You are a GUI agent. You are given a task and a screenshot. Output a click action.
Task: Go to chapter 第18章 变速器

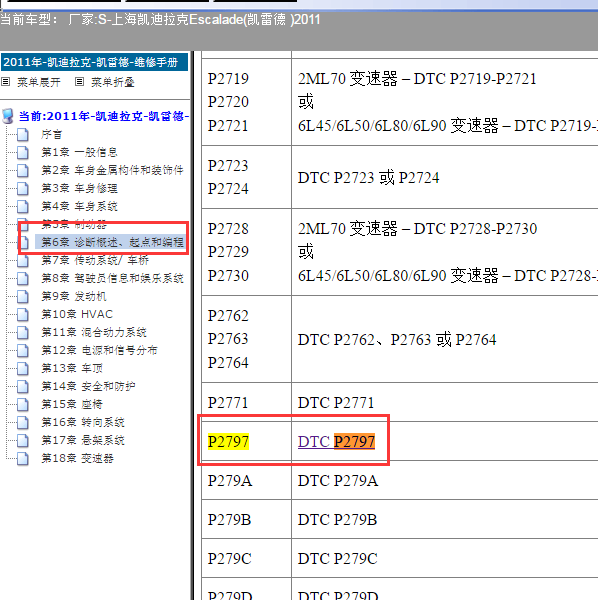pyautogui.click(x=77, y=458)
